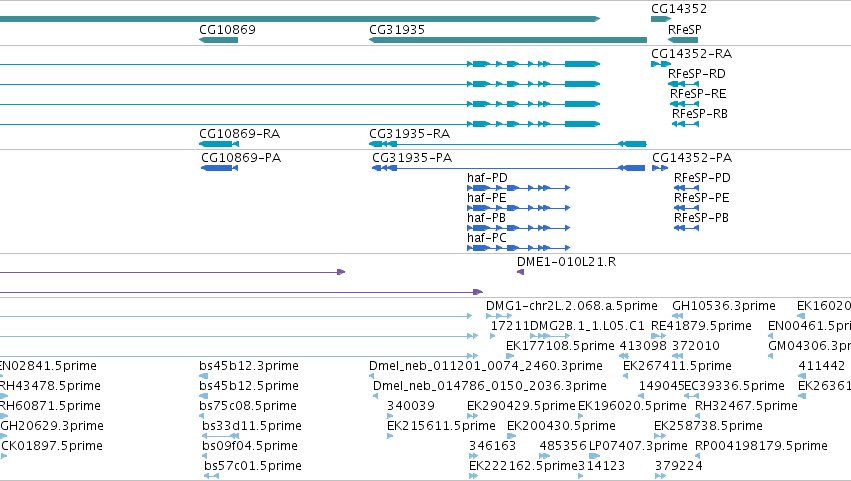
Task: Click the CG31935 gene bar
Action: coord(507,40)
